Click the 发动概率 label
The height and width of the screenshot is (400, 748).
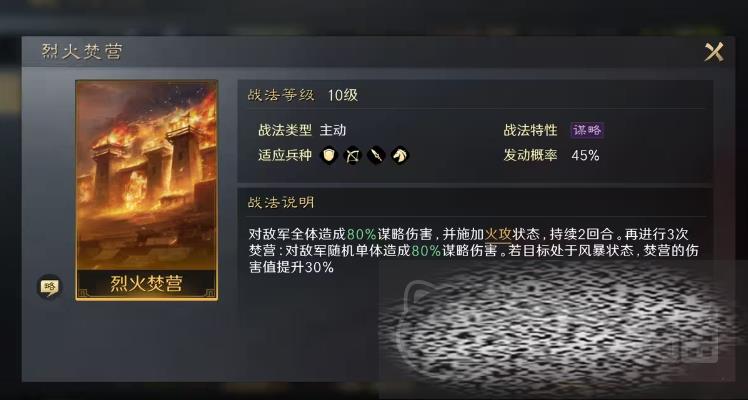click(x=530, y=155)
